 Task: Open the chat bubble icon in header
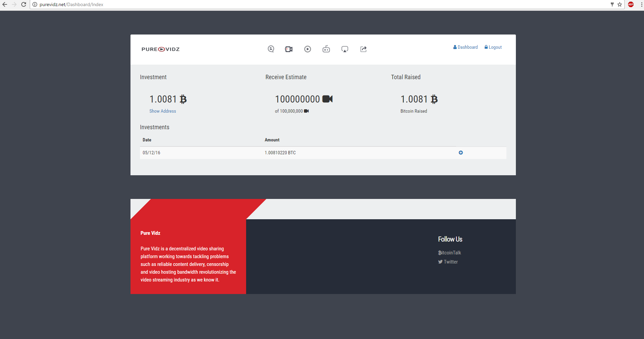pyautogui.click(x=271, y=49)
